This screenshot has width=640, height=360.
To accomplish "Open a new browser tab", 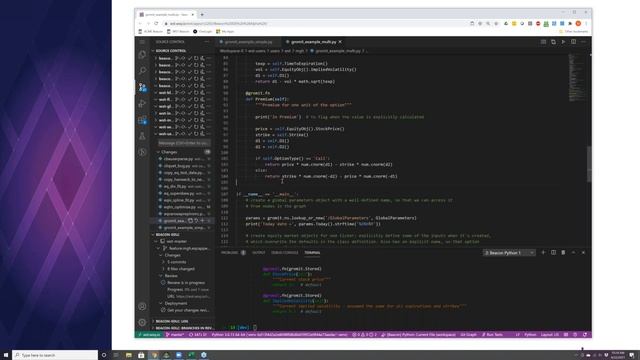I will [x=202, y=15].
